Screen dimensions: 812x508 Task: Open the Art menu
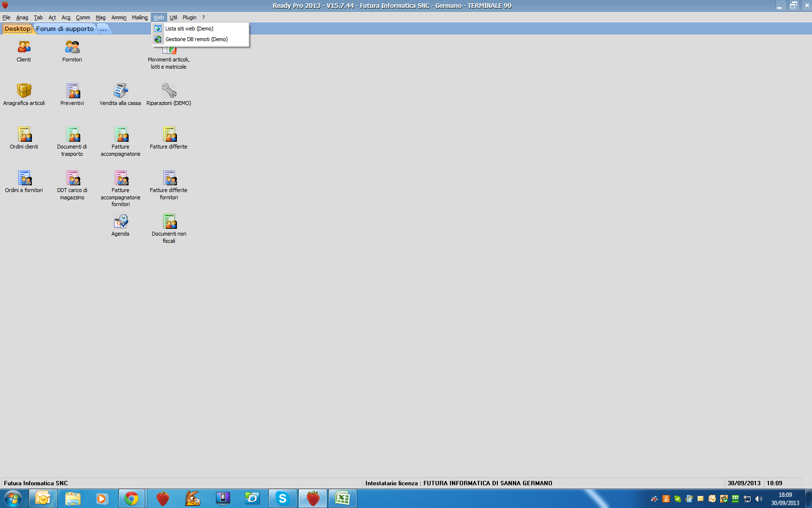52,17
